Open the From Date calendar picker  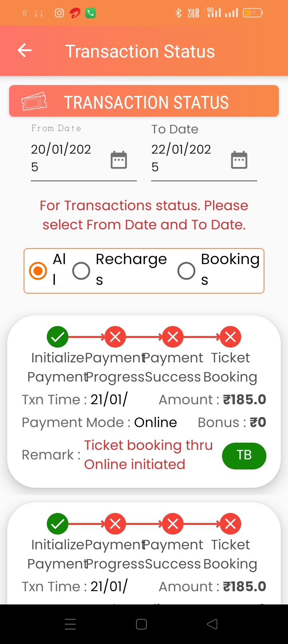coord(118,160)
